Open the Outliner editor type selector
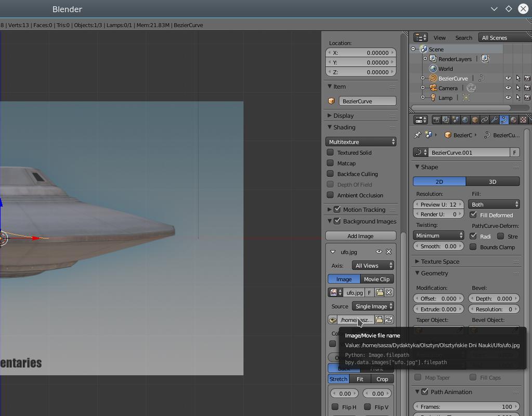Screen dimensions: 532x416 [421, 37]
